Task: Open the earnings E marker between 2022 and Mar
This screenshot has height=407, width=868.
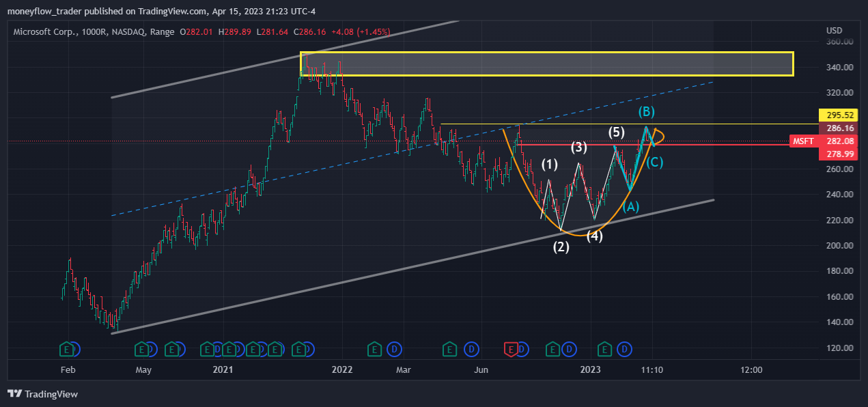Action: [x=374, y=350]
